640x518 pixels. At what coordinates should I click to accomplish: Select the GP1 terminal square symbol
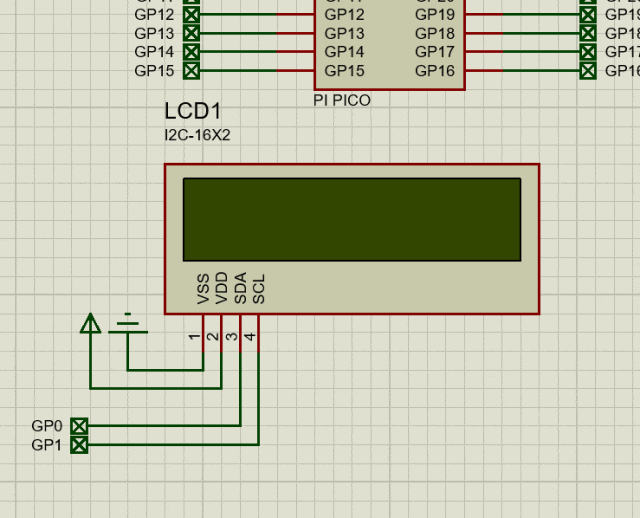click(x=79, y=445)
